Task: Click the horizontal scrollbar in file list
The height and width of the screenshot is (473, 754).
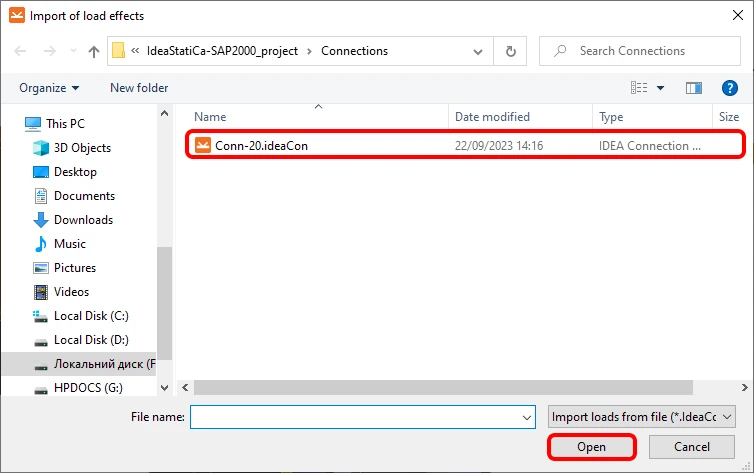Action: 443,387
